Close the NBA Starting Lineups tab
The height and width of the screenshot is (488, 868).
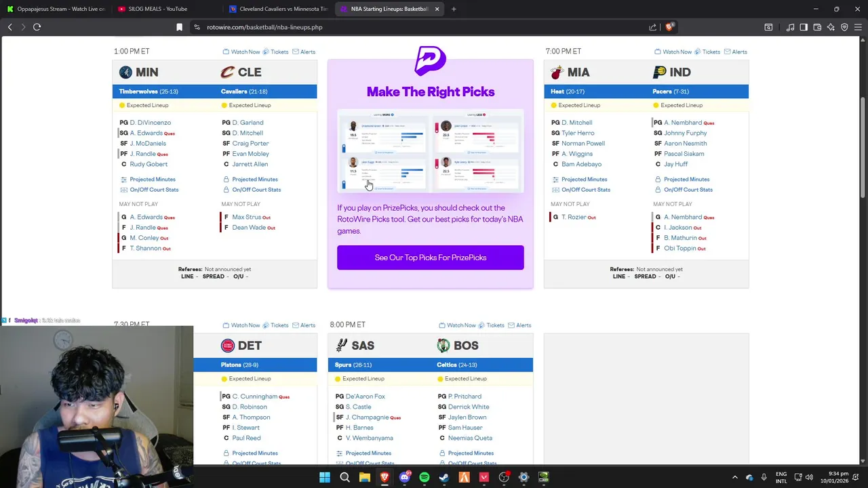437,9
